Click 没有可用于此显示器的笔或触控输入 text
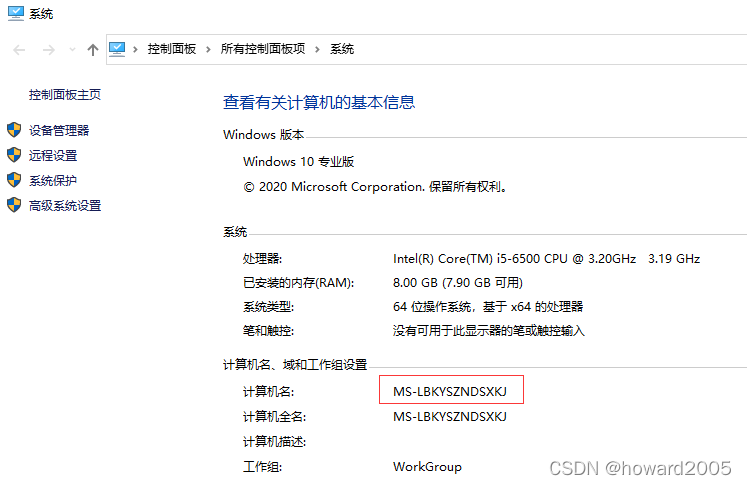The image size is (747, 485). pos(489,331)
